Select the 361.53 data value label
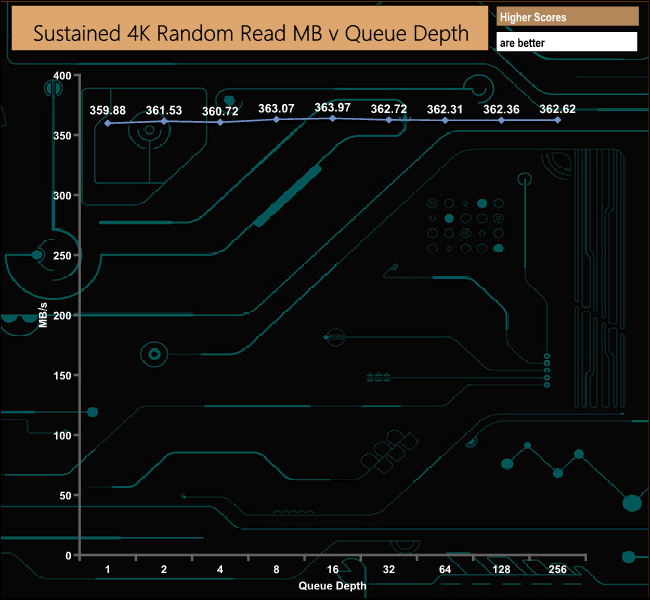650x600 pixels. point(164,110)
